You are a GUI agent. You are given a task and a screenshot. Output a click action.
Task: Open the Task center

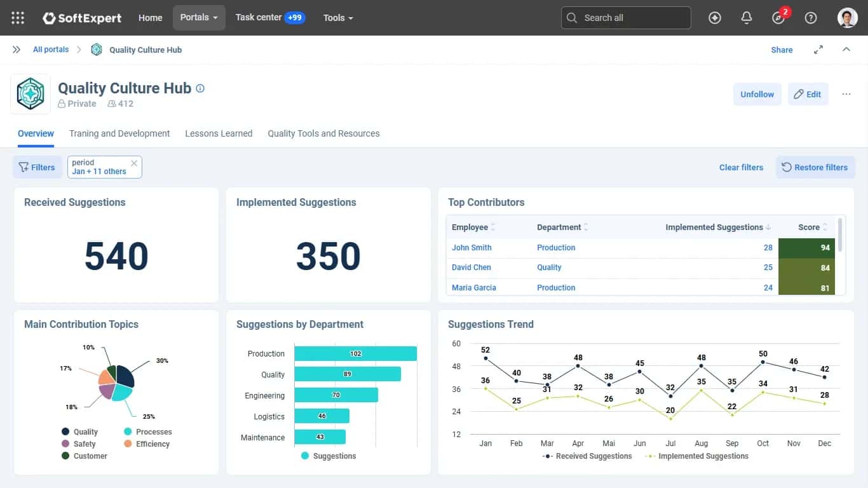click(270, 18)
